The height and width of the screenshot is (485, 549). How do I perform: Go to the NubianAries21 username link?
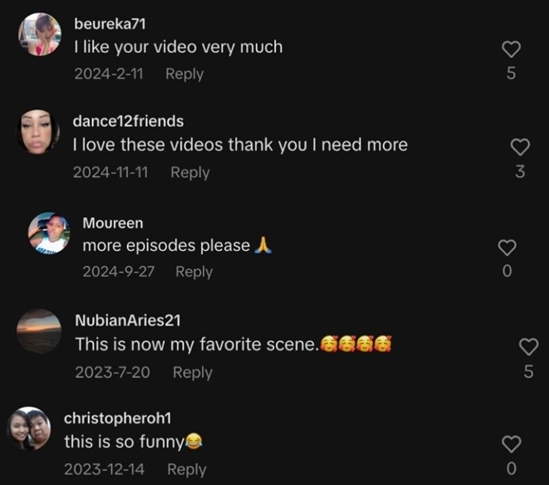click(x=128, y=320)
